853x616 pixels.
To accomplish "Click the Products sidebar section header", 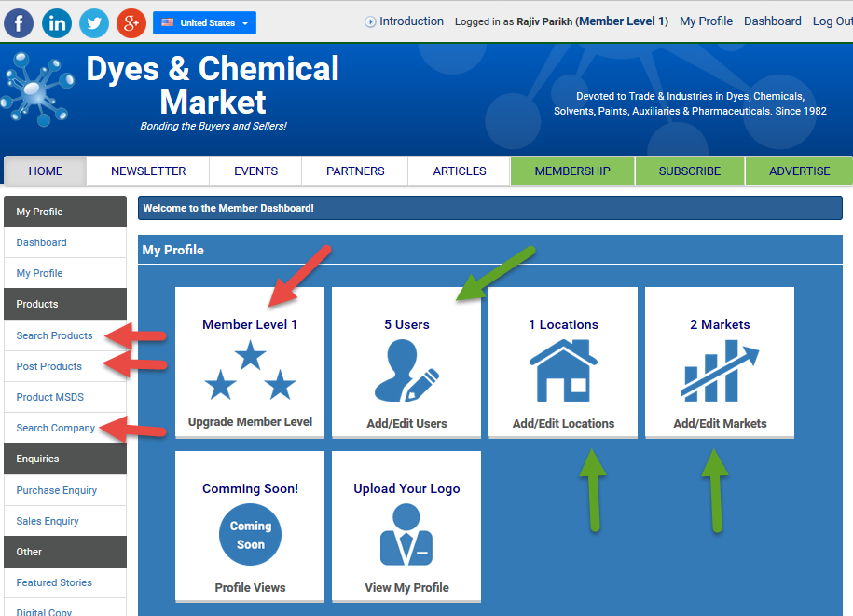I will click(x=65, y=304).
